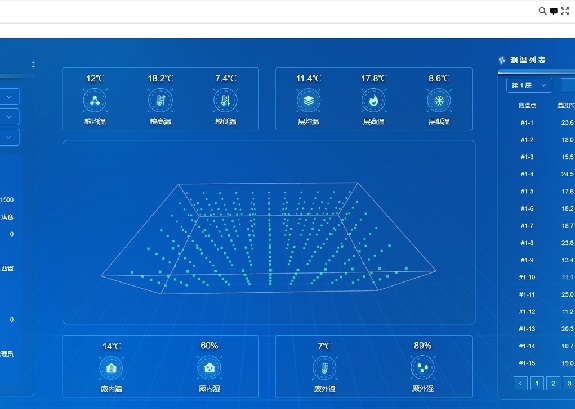The image size is (575, 409).
Task: Open the 第1层 layer dropdown
Action: pos(528,85)
